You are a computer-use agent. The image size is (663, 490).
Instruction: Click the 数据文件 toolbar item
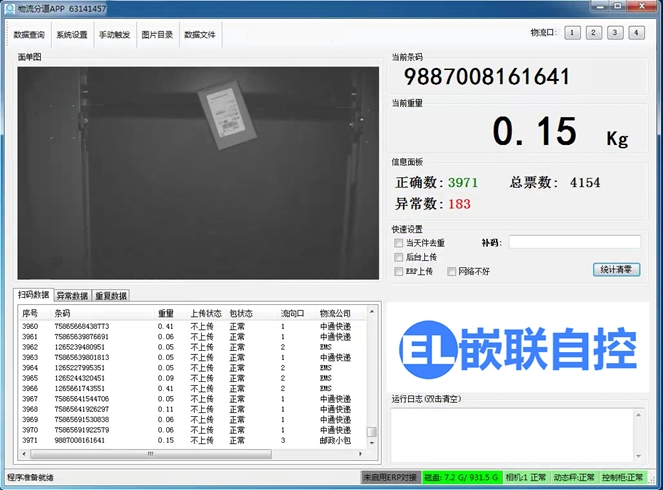pyautogui.click(x=200, y=35)
